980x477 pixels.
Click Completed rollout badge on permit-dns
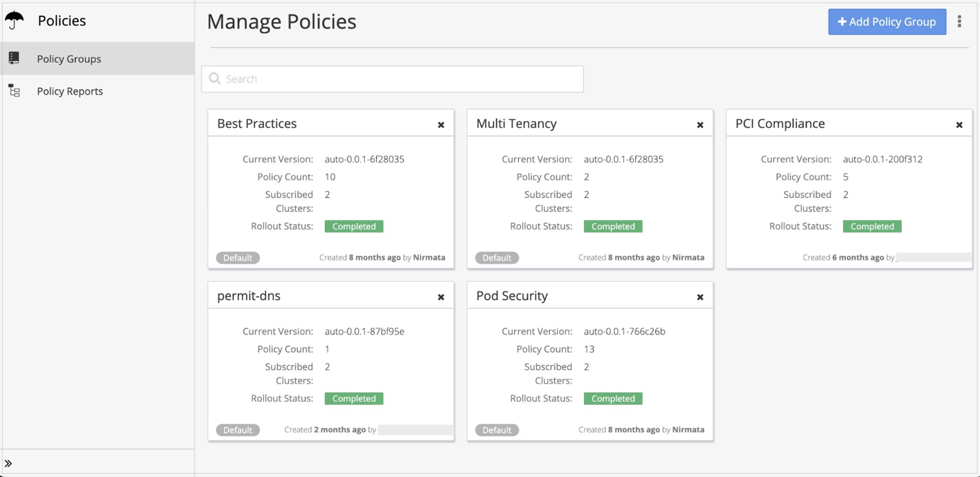coord(354,398)
